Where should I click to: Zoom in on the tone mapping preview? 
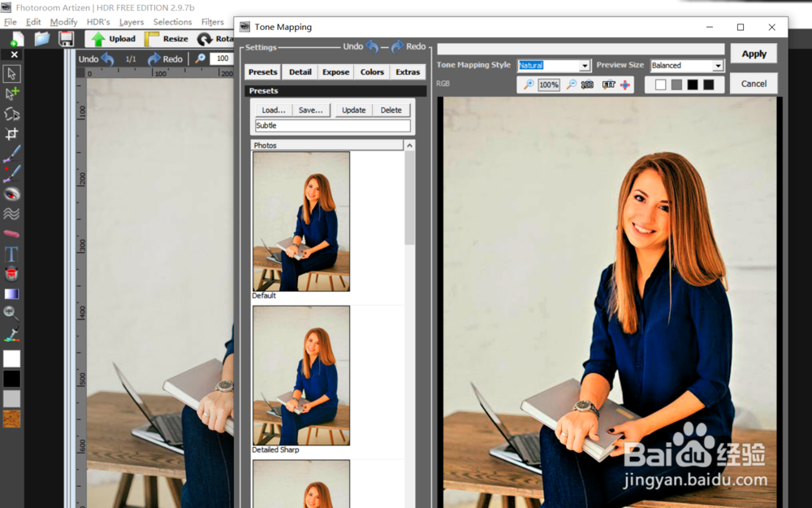pos(529,85)
